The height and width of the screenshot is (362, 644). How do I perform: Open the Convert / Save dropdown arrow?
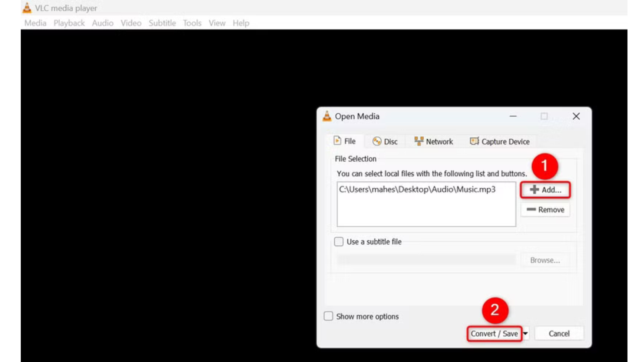[525, 334]
